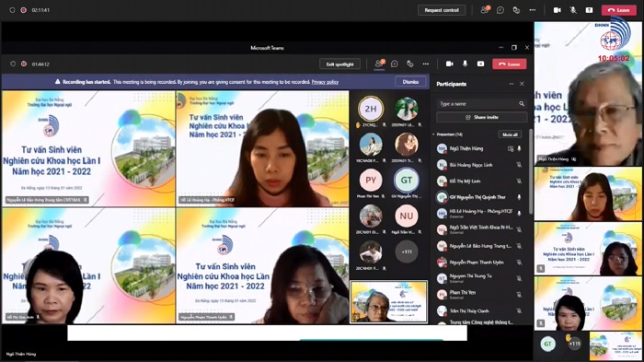Open the outer More actions ellipsis
Viewport: 644px width, 362px height.
533,10
